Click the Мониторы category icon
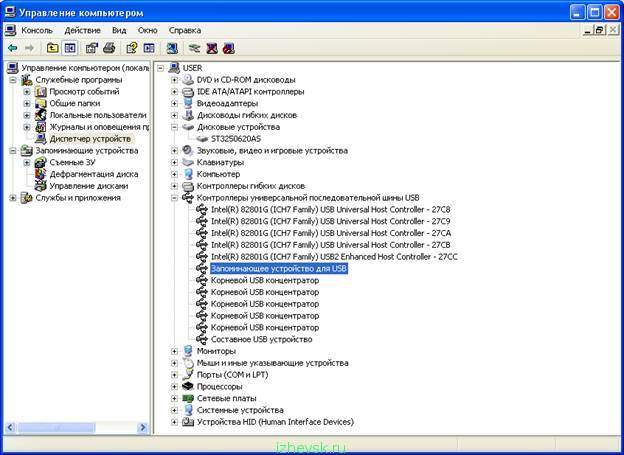Image resolution: width=624 pixels, height=455 pixels. pos(188,352)
